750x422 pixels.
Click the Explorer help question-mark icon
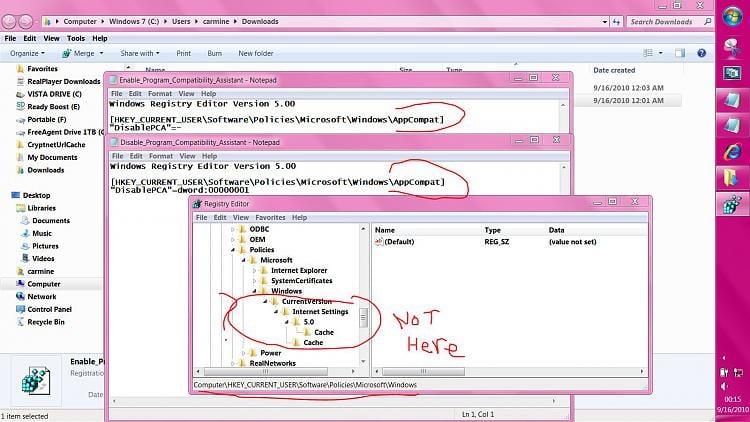(x=701, y=53)
